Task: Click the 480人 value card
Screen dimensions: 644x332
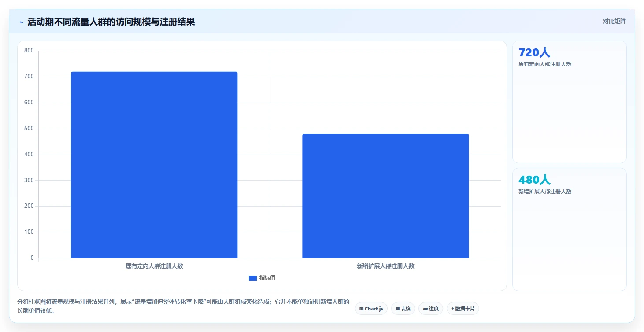Action: click(570, 229)
